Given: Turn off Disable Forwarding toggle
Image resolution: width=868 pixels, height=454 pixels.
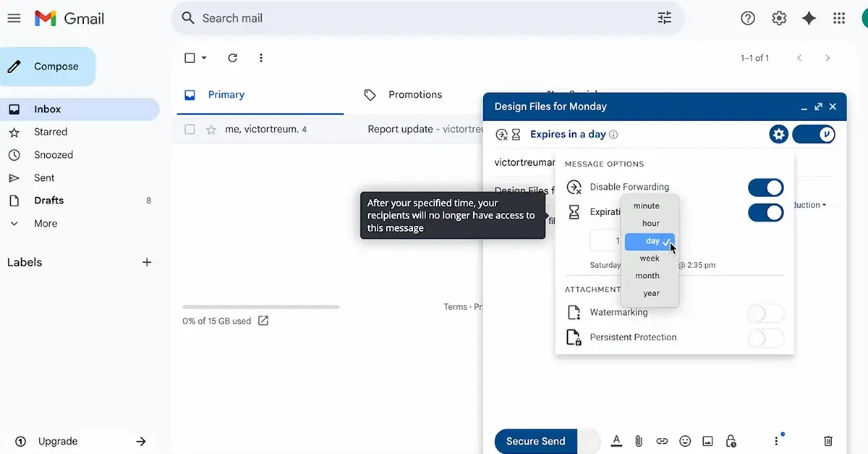Looking at the screenshot, I should [765, 188].
